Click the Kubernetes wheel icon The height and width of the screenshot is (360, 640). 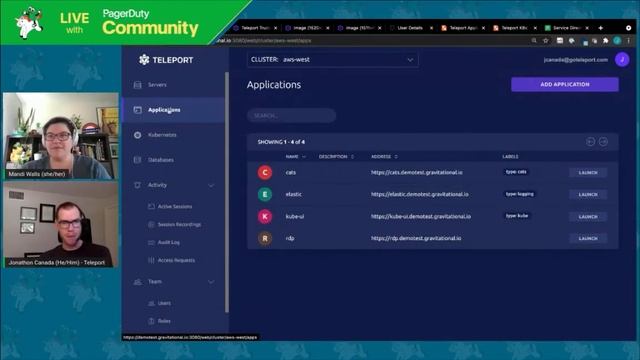pos(138,135)
